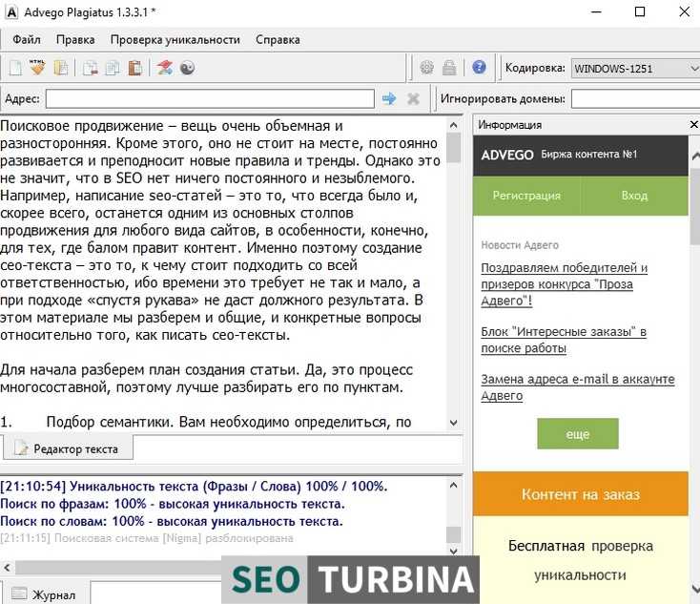Click the yin-yang SEO analysis icon
700x604 pixels.
click(188, 68)
